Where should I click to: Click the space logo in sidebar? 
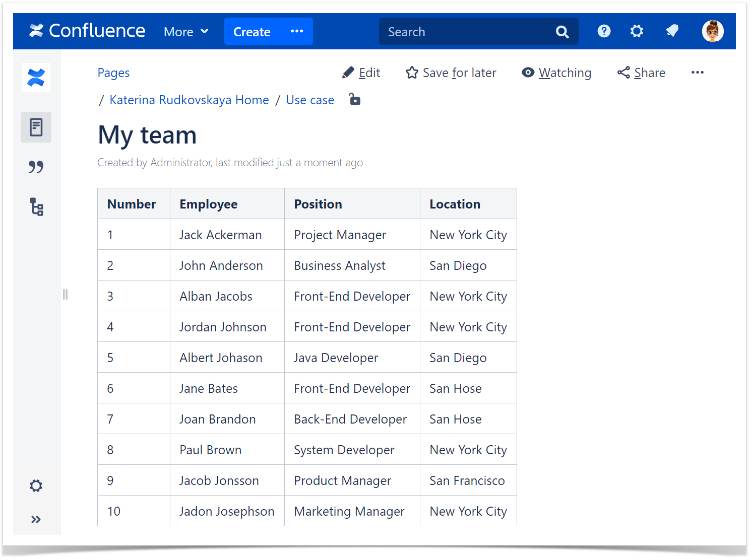(36, 78)
